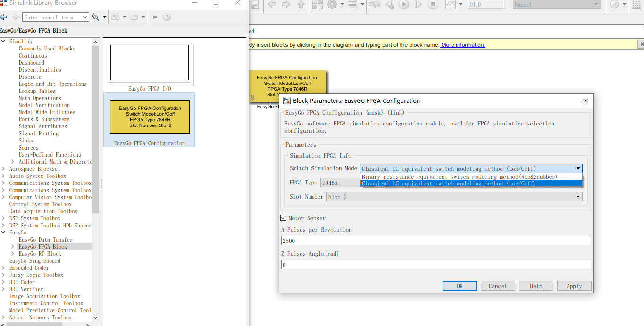Choose Binary resistance equivalent (Ron&Snubber) option
The width and height of the screenshot is (644, 326).
471,177
